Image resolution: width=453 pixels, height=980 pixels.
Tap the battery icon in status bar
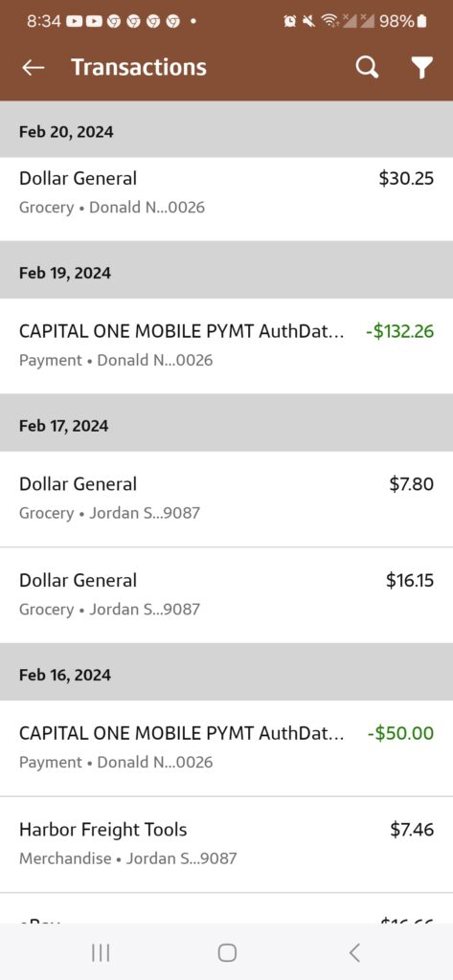pyautogui.click(x=422, y=21)
